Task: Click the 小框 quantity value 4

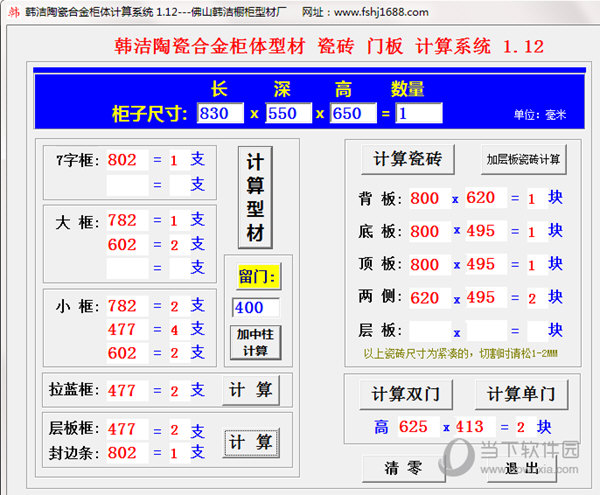Action: pyautogui.click(x=180, y=329)
